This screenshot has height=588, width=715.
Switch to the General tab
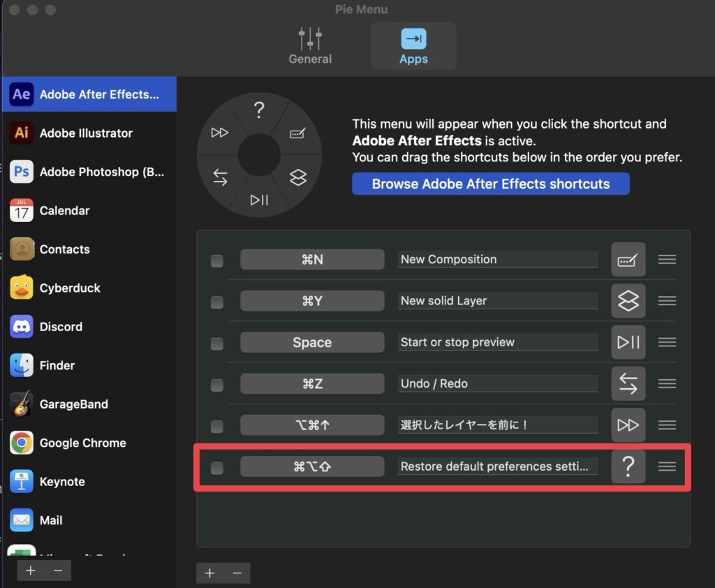click(x=310, y=45)
